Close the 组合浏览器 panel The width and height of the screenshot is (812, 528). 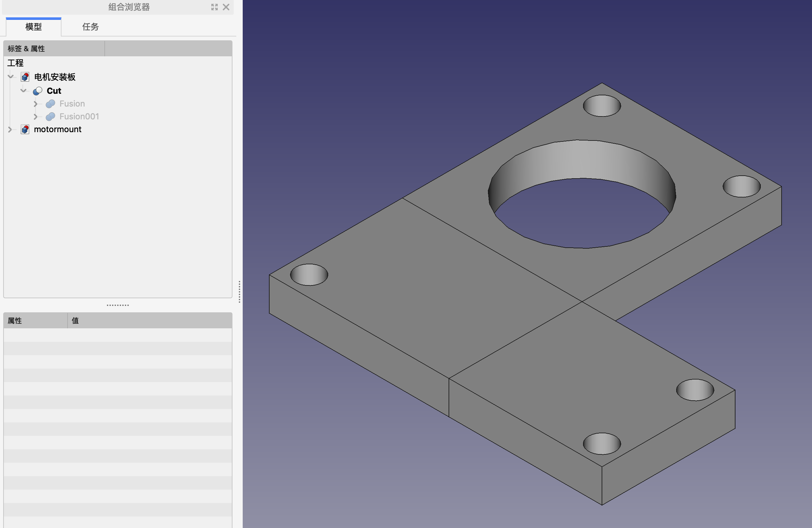click(226, 7)
